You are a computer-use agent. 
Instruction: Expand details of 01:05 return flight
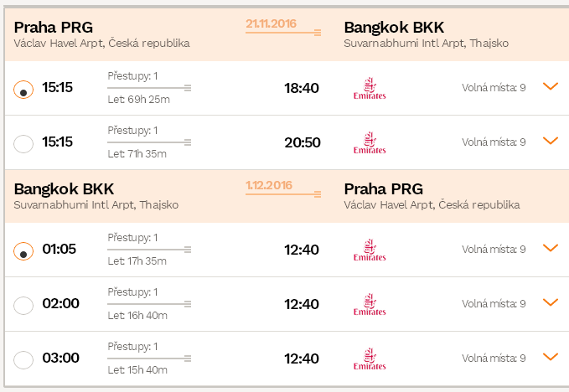[550, 248]
